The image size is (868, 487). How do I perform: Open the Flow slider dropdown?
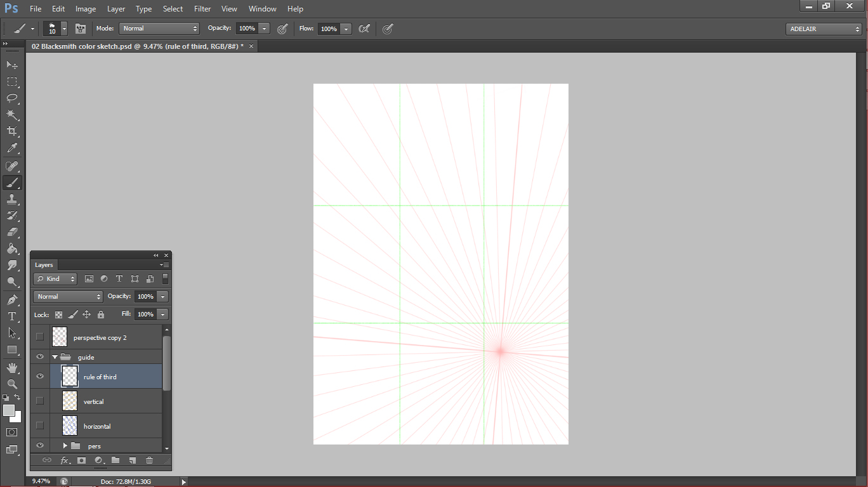346,29
